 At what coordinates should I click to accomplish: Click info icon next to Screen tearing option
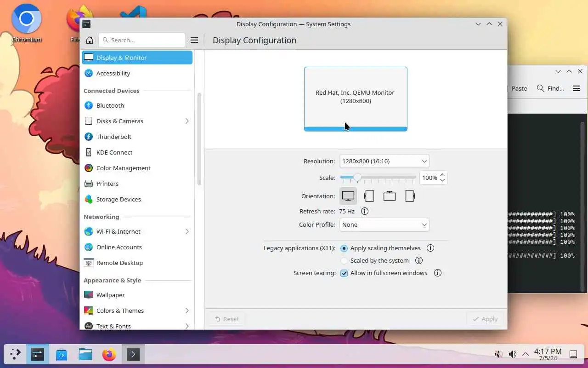[438, 273]
